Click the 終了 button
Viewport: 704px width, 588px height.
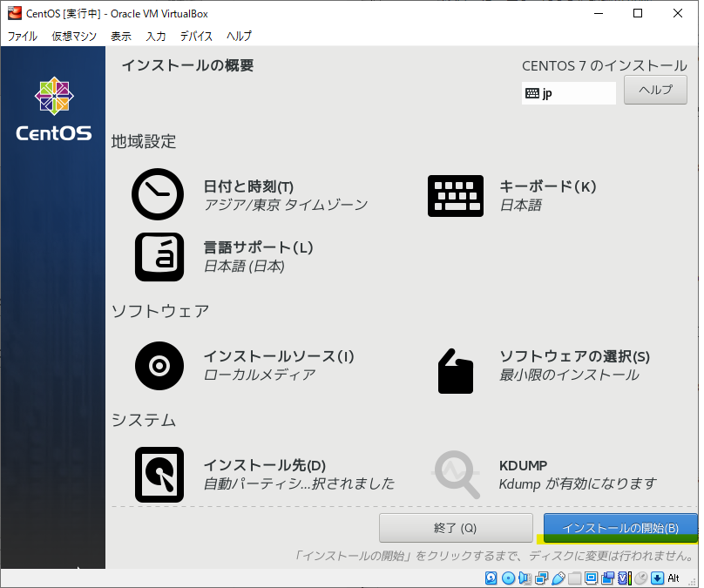coord(456,528)
